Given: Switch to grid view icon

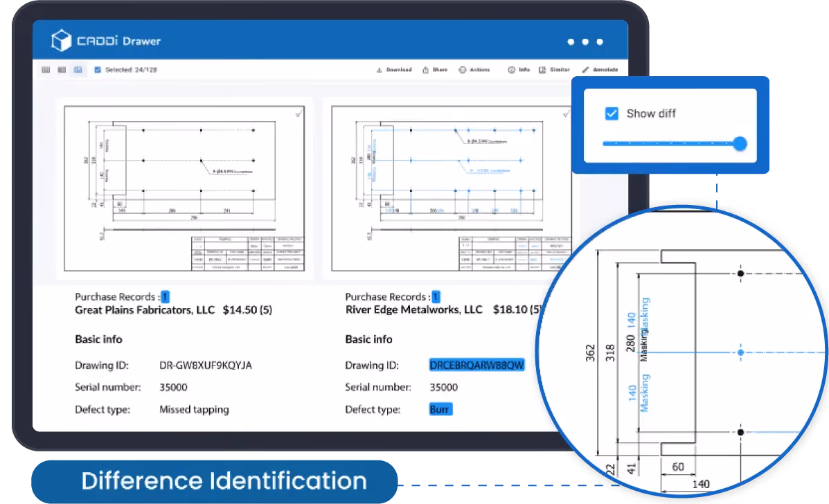Looking at the screenshot, I should tap(46, 70).
